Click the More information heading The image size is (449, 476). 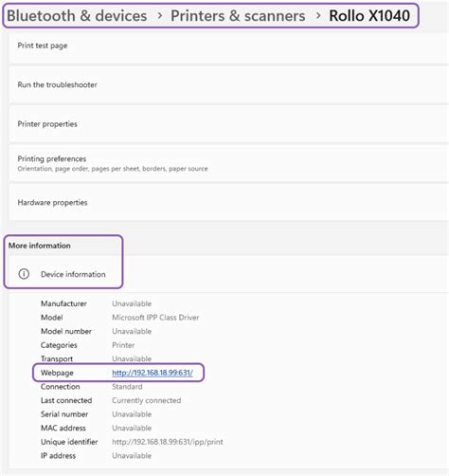[x=40, y=246]
